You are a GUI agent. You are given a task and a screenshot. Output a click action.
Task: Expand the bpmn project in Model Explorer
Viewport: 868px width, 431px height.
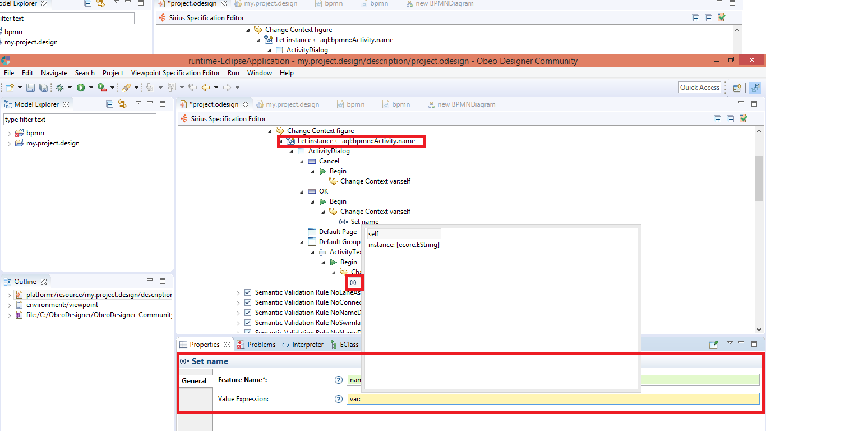9,134
